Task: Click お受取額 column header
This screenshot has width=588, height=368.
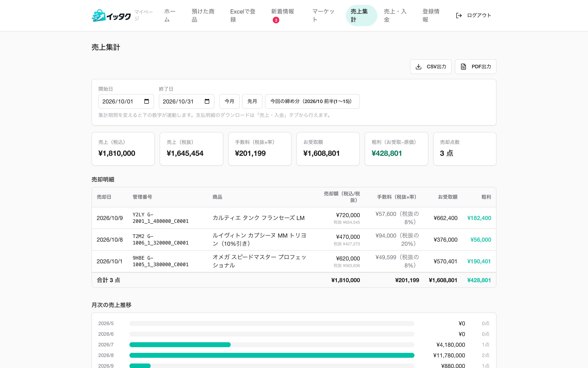Action: [448, 197]
